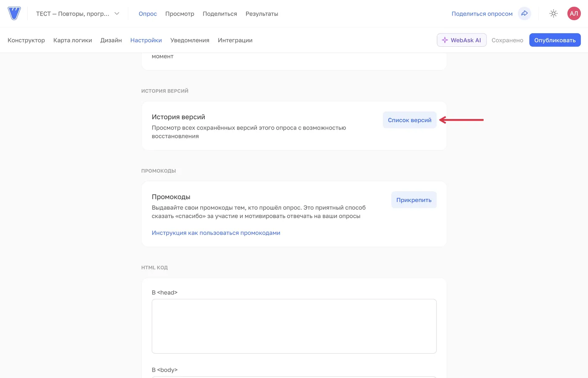
Task: Click the ПРОМОКОДЫ section label
Action: pos(158,171)
